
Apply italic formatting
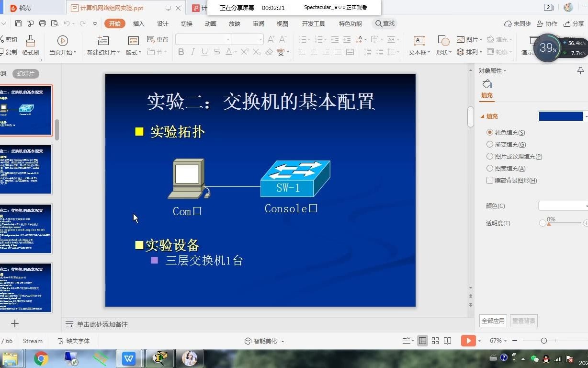click(x=192, y=52)
